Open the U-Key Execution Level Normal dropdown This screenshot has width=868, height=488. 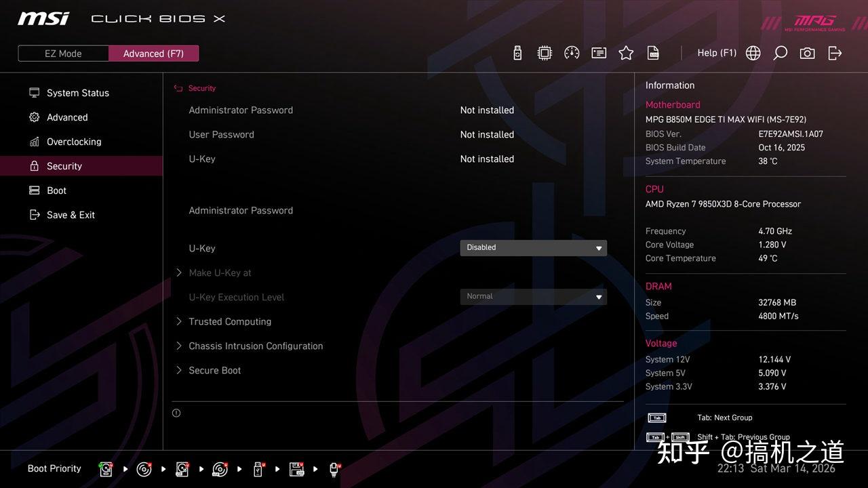pyautogui.click(x=534, y=297)
